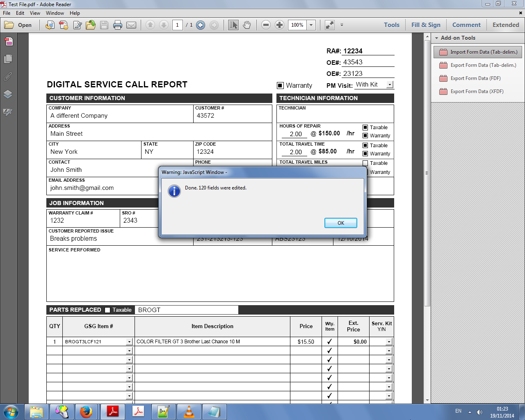Viewport: 525px width, 420px height.
Task: Toggle Warranty checkbox for Hours of Repair
Action: tap(365, 136)
